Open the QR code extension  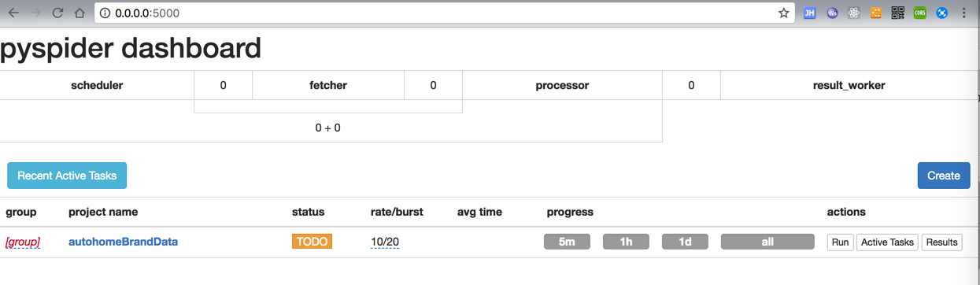point(898,13)
